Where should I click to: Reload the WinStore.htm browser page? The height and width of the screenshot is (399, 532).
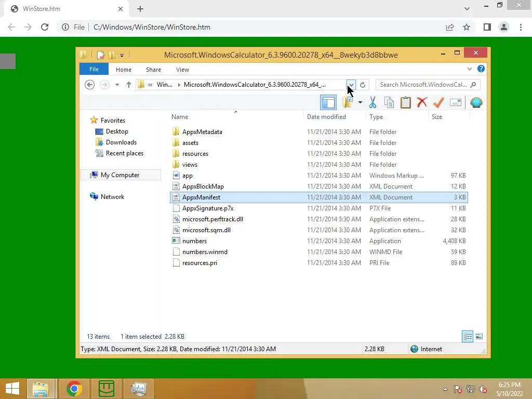click(45, 27)
